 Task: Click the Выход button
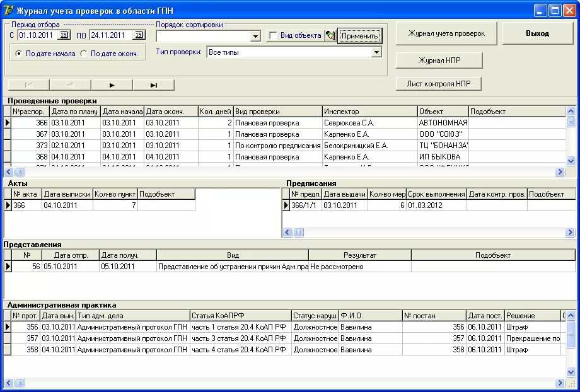pyautogui.click(x=538, y=33)
